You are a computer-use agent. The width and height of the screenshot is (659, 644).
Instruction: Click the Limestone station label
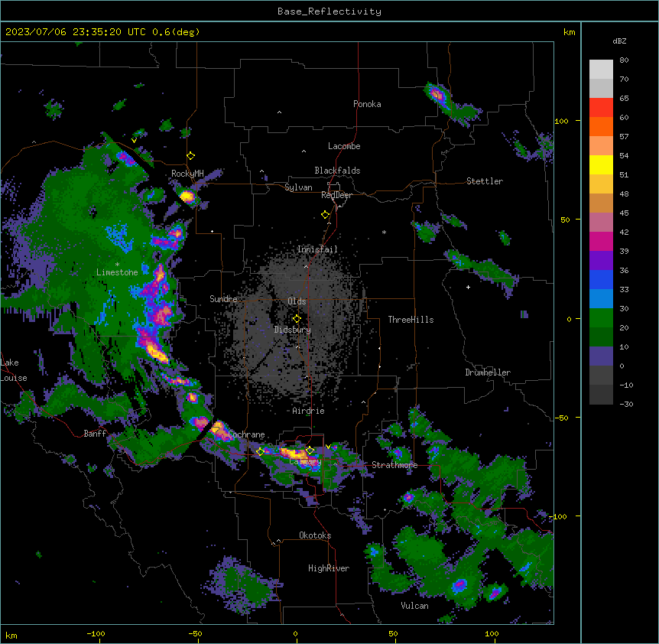[x=117, y=272]
